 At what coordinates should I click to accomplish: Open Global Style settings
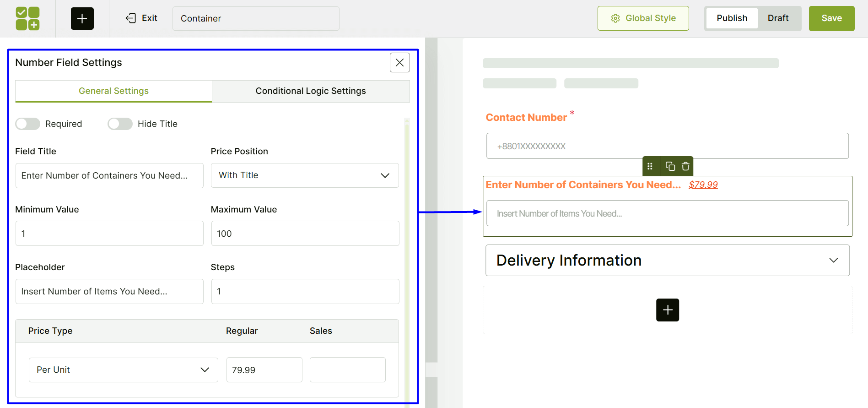[x=643, y=18]
